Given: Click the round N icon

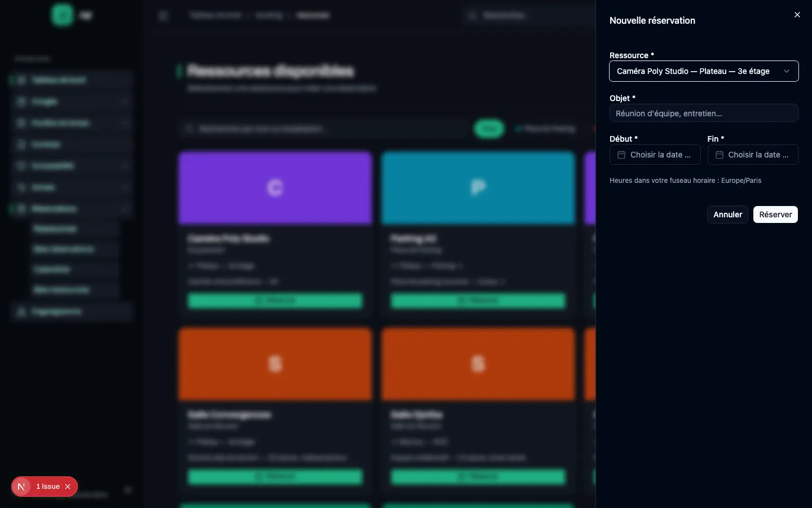Looking at the screenshot, I should pyautogui.click(x=21, y=487).
